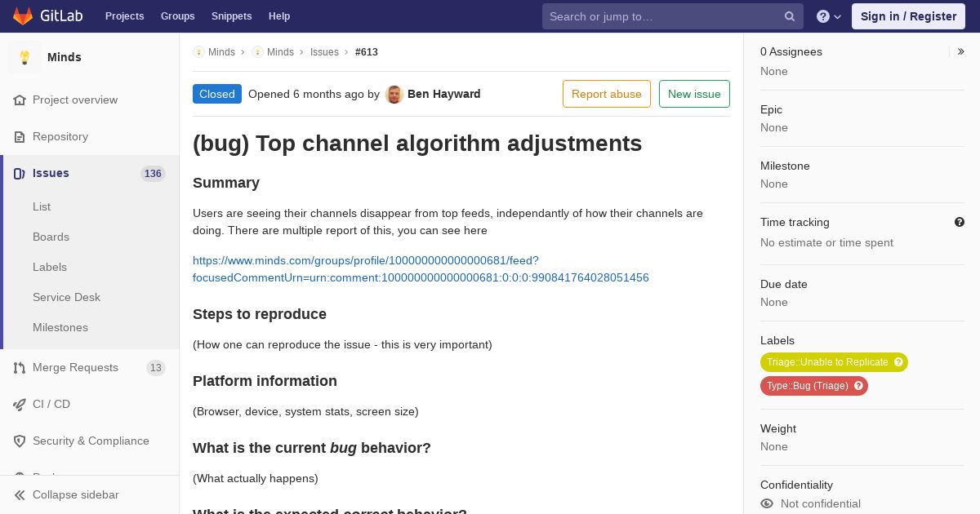Click the help icon on the Type::Bug (Triage) label

[858, 386]
